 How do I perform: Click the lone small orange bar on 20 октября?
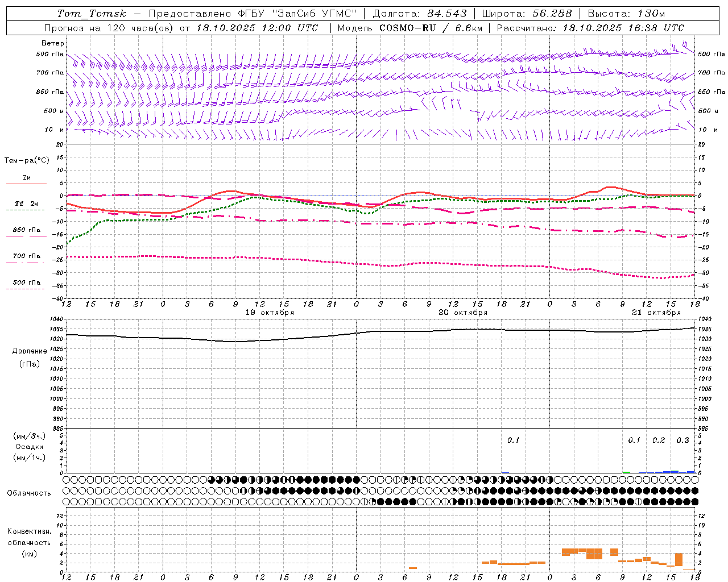(413, 568)
